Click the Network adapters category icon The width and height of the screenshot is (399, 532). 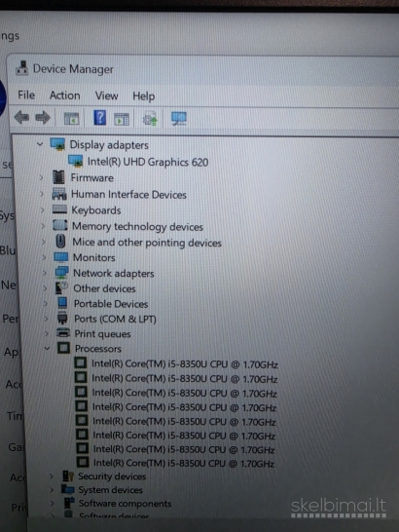click(x=61, y=273)
